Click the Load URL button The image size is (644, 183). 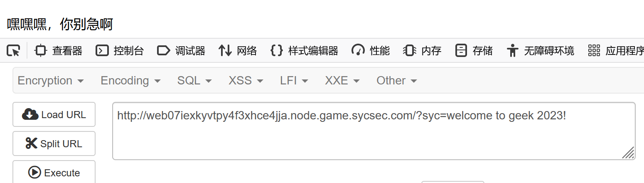(x=54, y=115)
